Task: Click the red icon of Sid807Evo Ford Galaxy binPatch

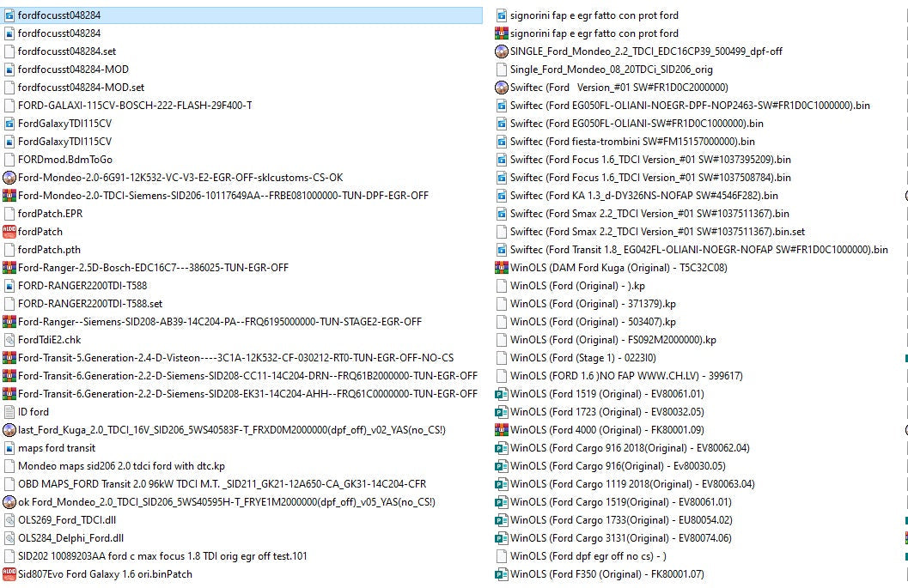Action: coord(9,574)
